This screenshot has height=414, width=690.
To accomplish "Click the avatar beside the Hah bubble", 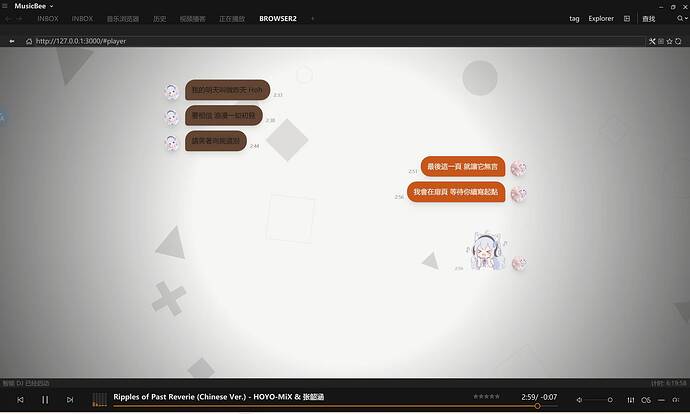I will point(171,92).
